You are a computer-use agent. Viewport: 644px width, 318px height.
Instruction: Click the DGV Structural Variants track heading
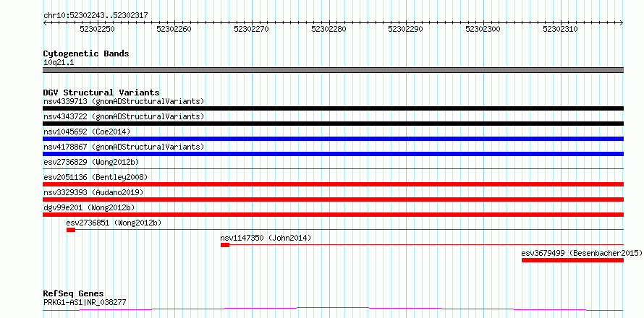click(x=101, y=93)
